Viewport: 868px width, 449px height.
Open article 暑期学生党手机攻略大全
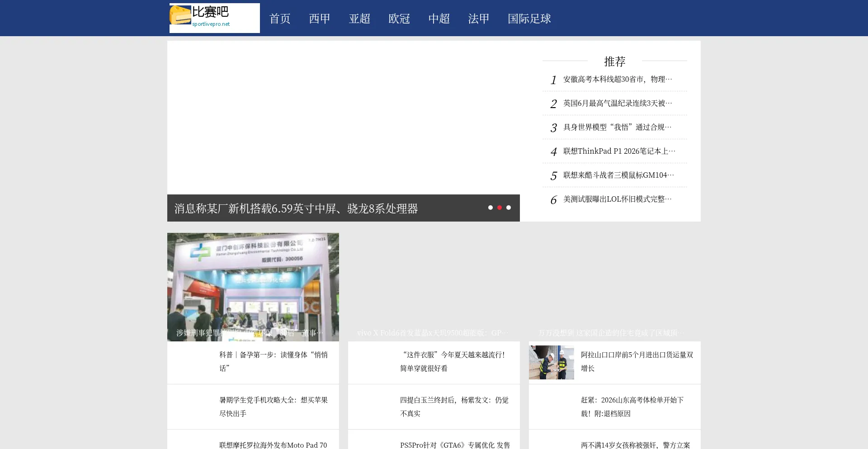(x=274, y=406)
